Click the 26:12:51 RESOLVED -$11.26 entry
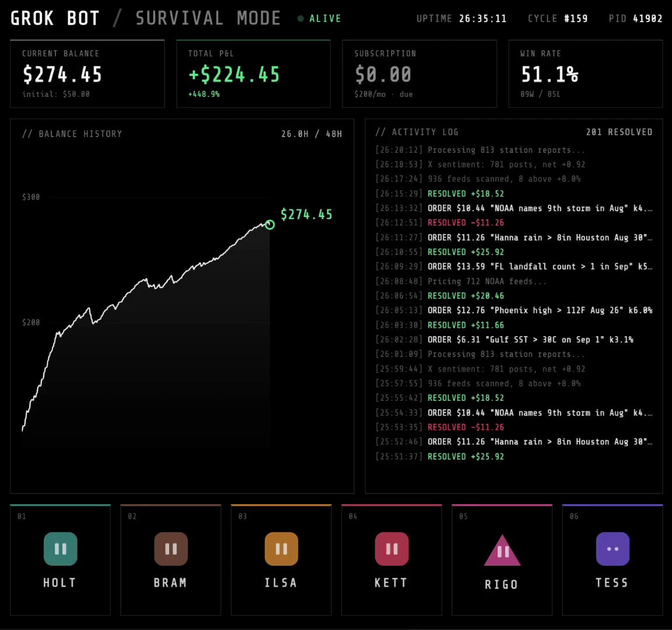This screenshot has height=630, width=672. (x=440, y=223)
